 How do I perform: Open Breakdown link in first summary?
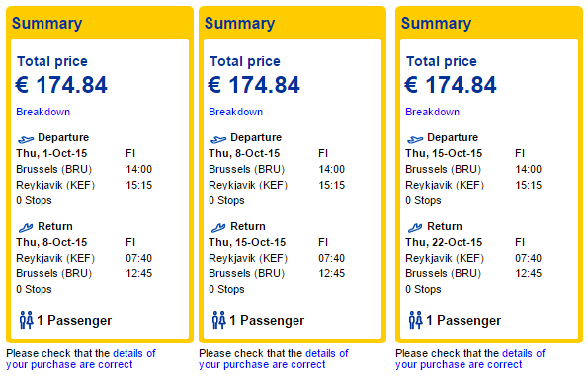(x=43, y=112)
